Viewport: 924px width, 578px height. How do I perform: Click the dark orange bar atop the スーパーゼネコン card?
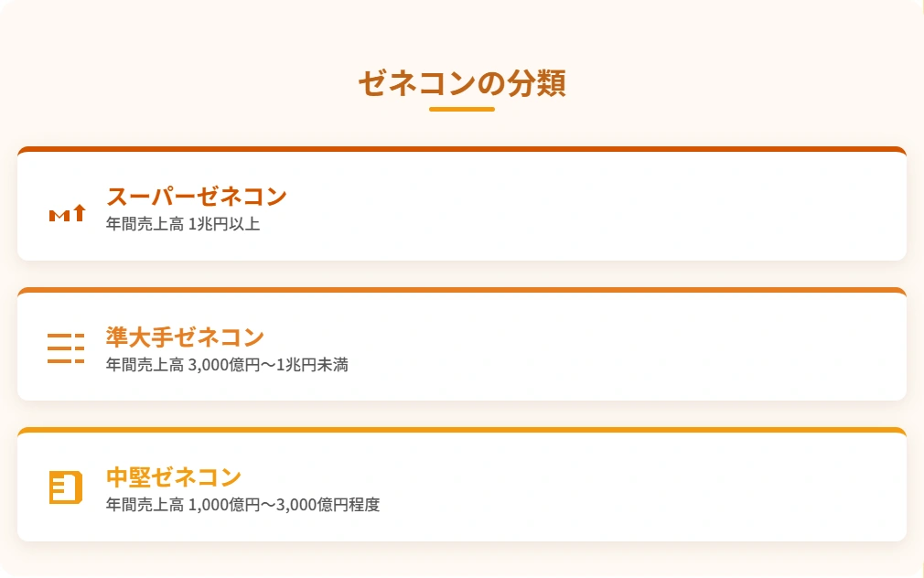(462, 149)
